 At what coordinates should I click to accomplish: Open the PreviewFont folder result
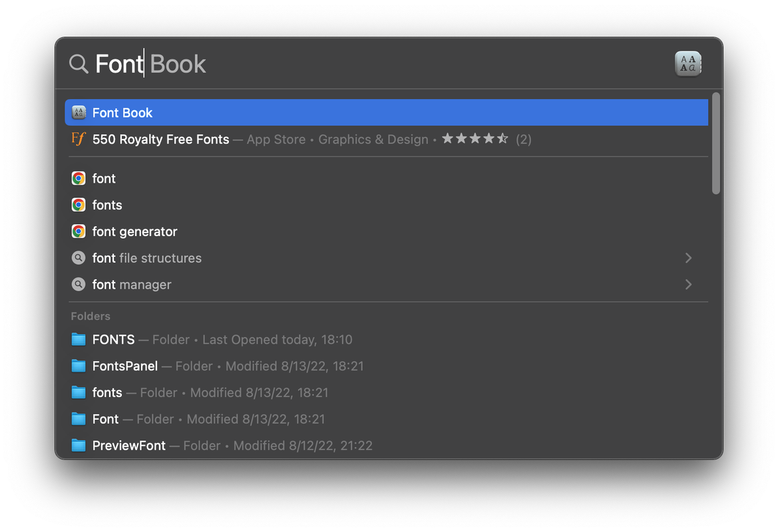click(386, 446)
